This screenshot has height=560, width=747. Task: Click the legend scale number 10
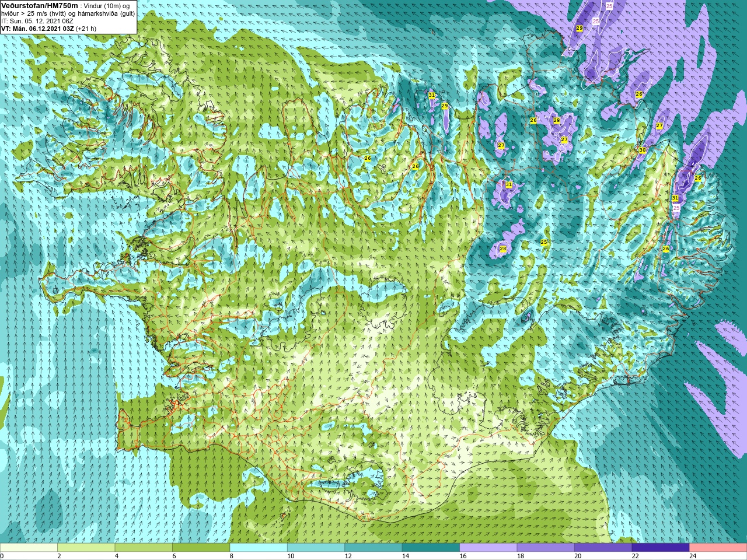point(290,556)
